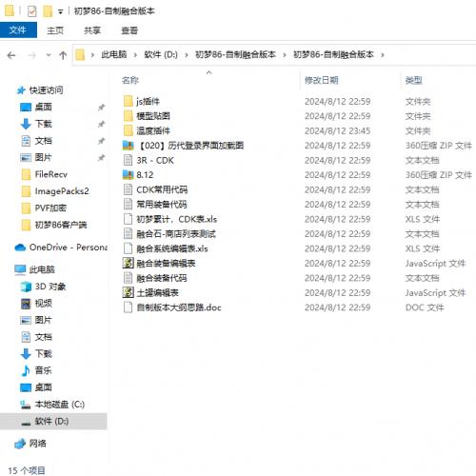Image resolution: width=476 pixels, height=476 pixels.
Task: Expand chevron after 软件 (D:) in address bar
Action: [187, 55]
